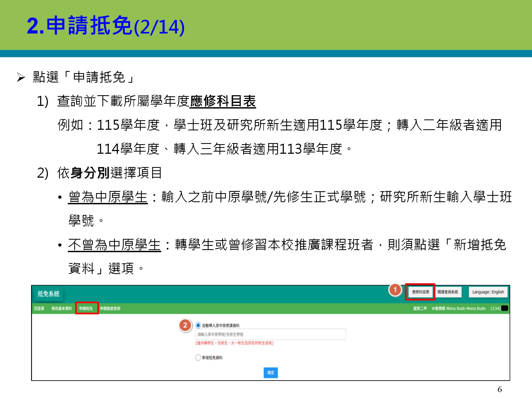Viewport: 532px width, 399px height.
Task: Click the blue 確定 confirm button
Action: [271, 373]
